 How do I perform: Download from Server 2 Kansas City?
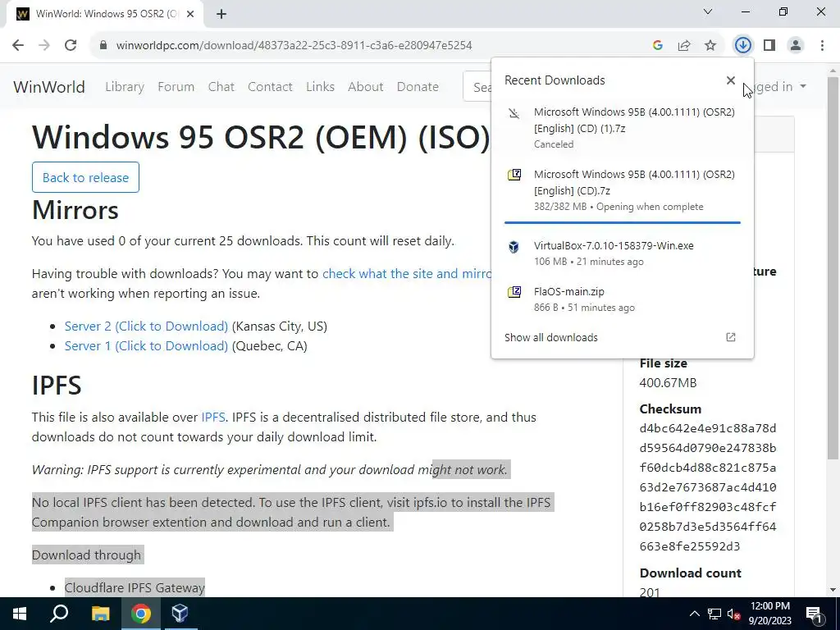click(x=146, y=326)
